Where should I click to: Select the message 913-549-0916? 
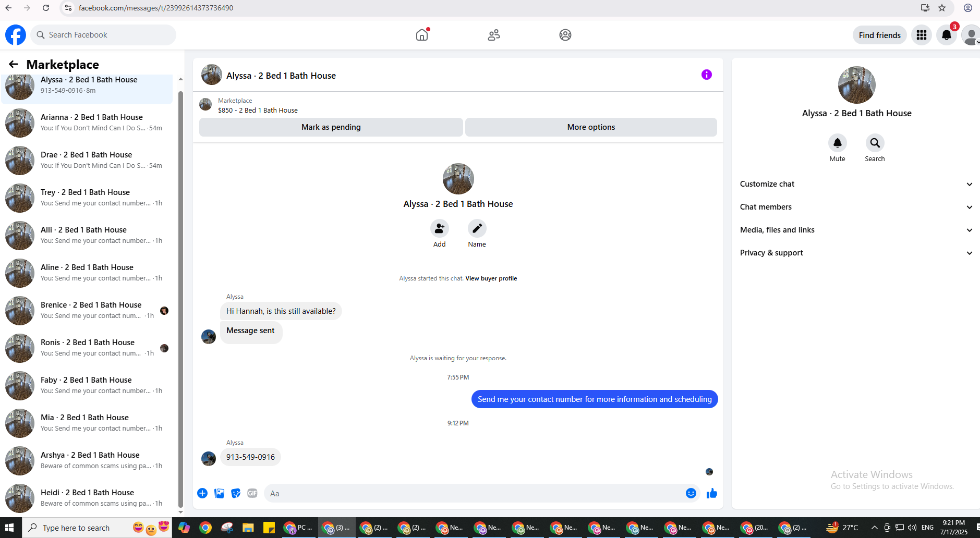click(x=250, y=457)
